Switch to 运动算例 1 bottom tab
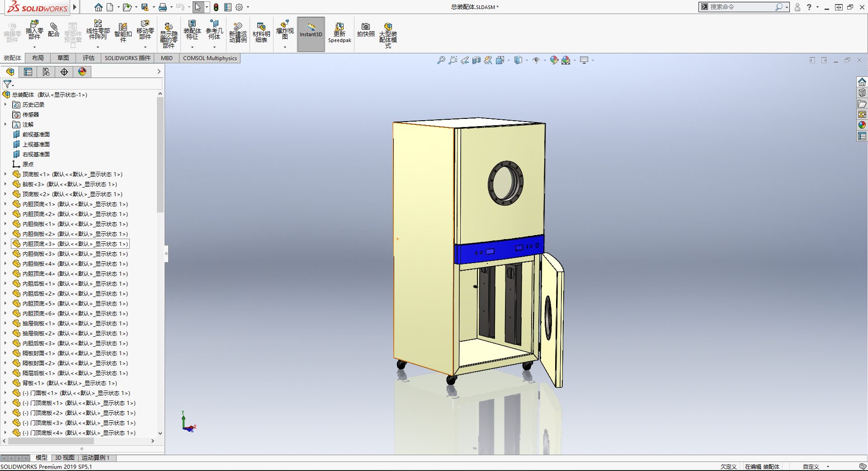Screen dimensions: 868x471 point(95,457)
